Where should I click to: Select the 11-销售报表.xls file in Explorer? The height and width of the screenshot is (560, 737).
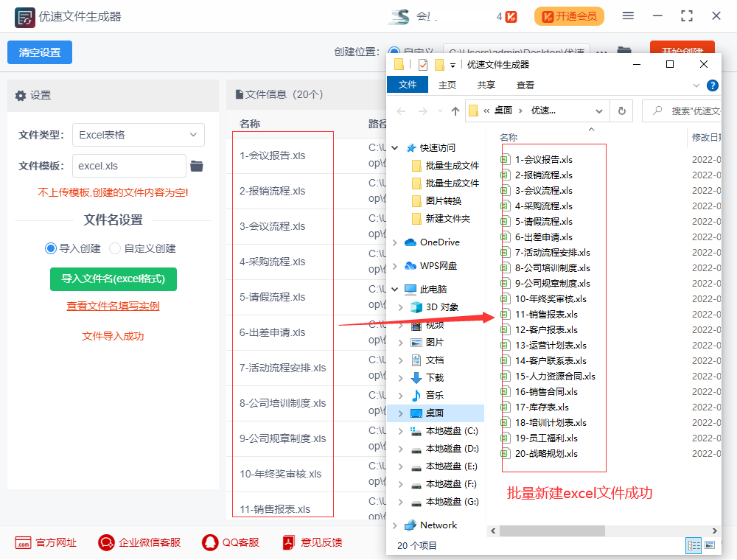(x=546, y=315)
